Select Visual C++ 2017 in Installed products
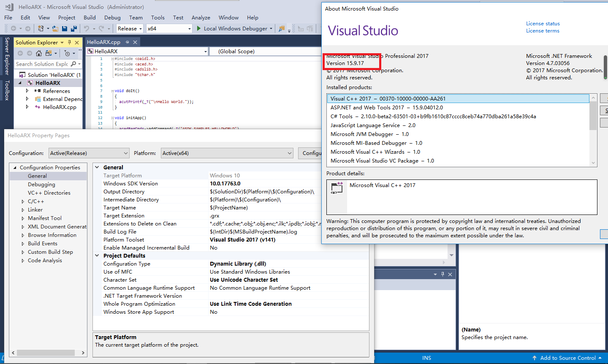The height and width of the screenshot is (364, 608). click(458, 98)
